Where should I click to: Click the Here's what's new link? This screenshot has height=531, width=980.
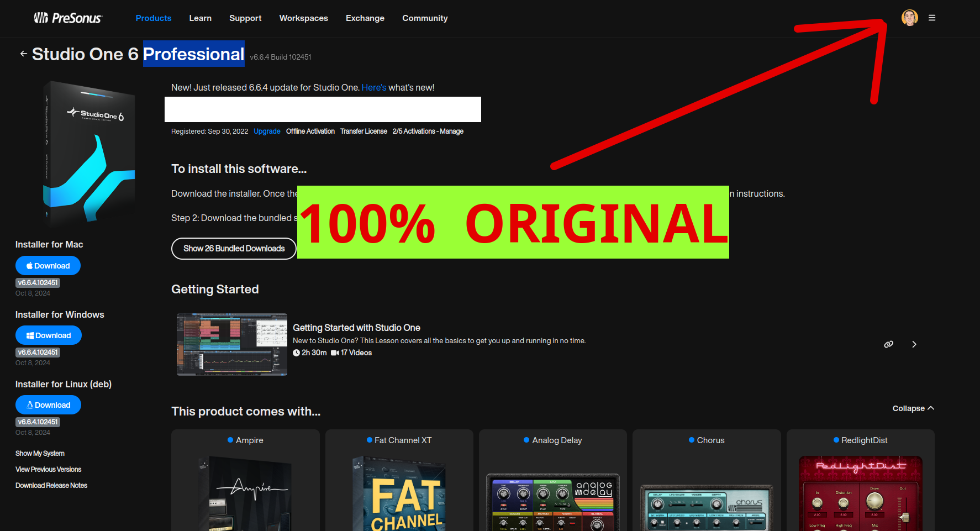[x=374, y=87]
